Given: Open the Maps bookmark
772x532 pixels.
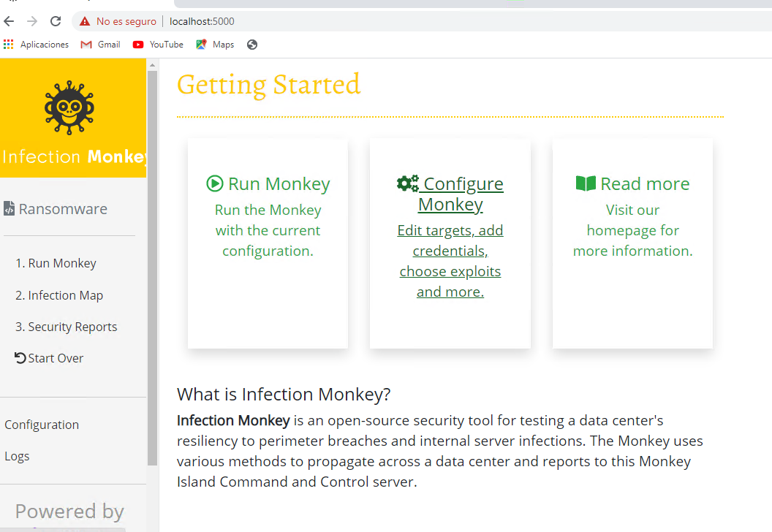Looking at the screenshot, I should click(215, 45).
